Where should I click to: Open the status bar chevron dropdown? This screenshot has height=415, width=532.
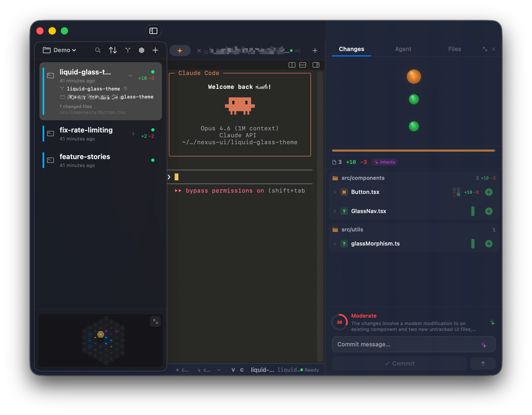coord(219,370)
